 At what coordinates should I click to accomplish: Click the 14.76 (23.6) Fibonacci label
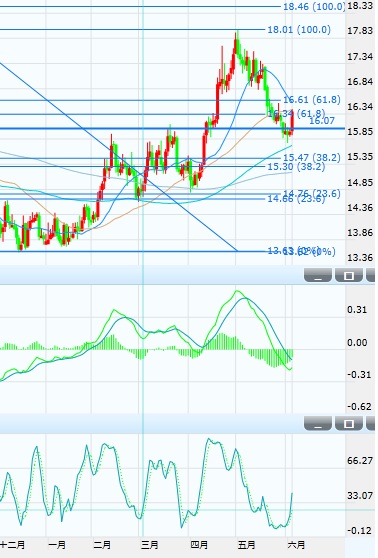(312, 193)
